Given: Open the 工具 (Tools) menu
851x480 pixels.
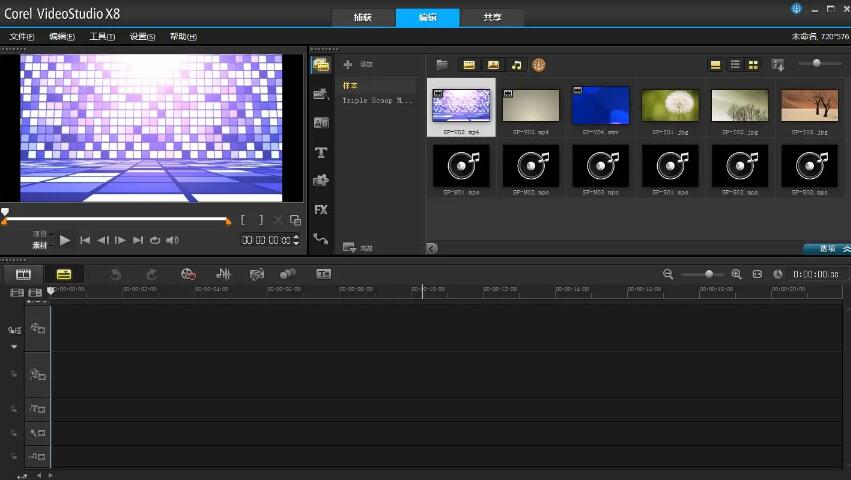Looking at the screenshot, I should (x=102, y=37).
